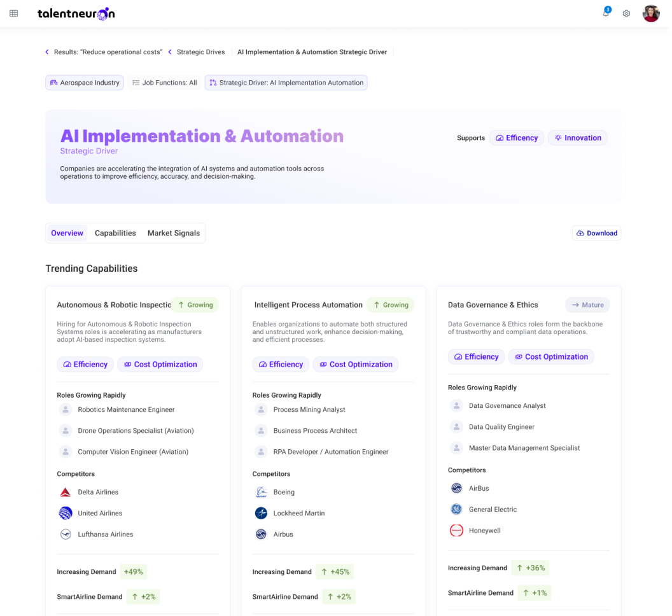The width and height of the screenshot is (672, 616).
Task: Switch to the Capabilities tab
Action: click(x=115, y=233)
